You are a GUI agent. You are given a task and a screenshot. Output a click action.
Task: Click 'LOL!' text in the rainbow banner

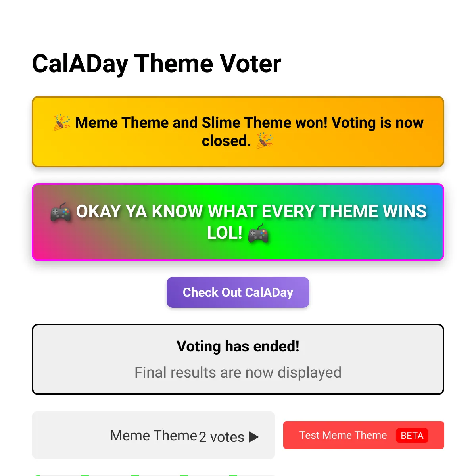225,233
